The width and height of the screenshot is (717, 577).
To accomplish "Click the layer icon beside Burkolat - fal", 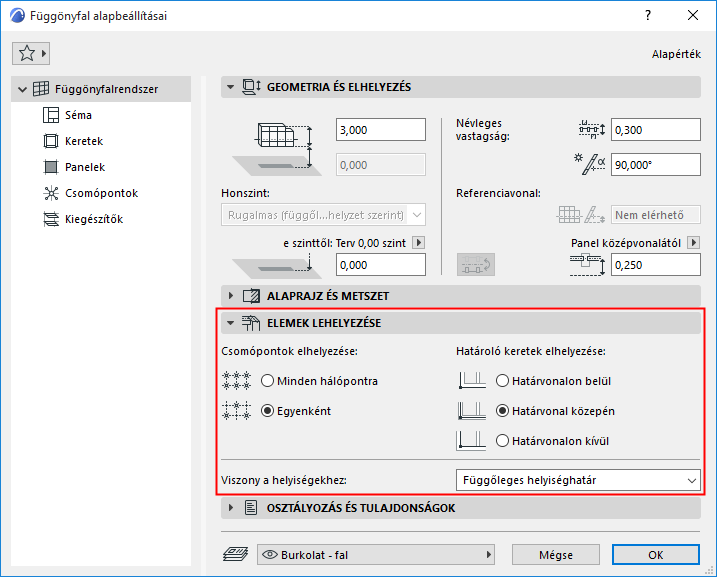I will [x=235, y=555].
